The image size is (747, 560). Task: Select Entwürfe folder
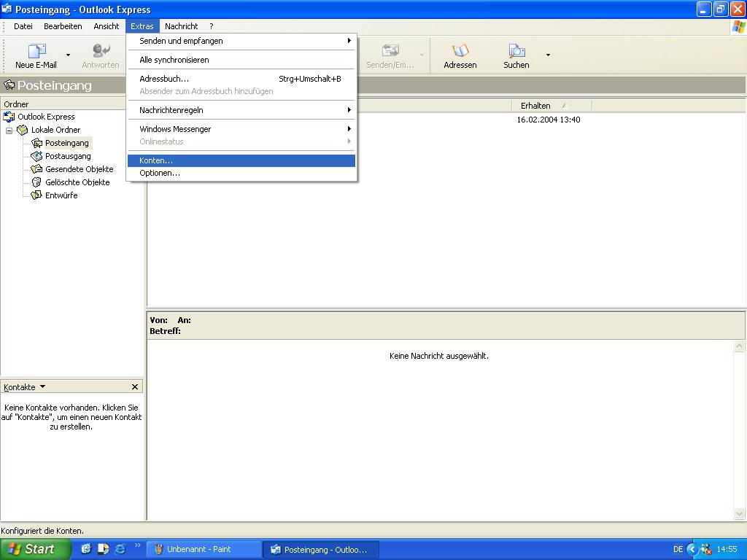pyautogui.click(x=61, y=195)
